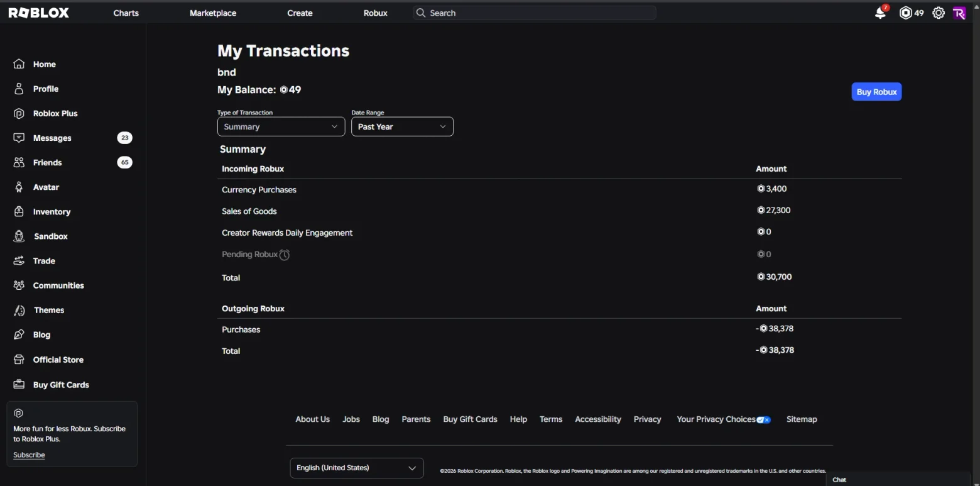Open the Parents footer link

416,419
